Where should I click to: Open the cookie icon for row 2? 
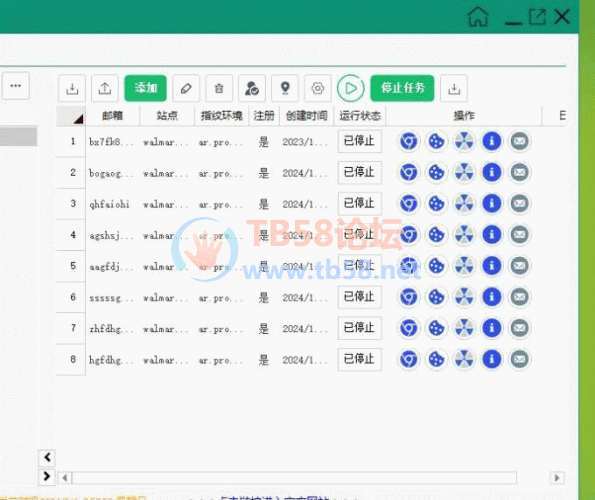point(436,172)
